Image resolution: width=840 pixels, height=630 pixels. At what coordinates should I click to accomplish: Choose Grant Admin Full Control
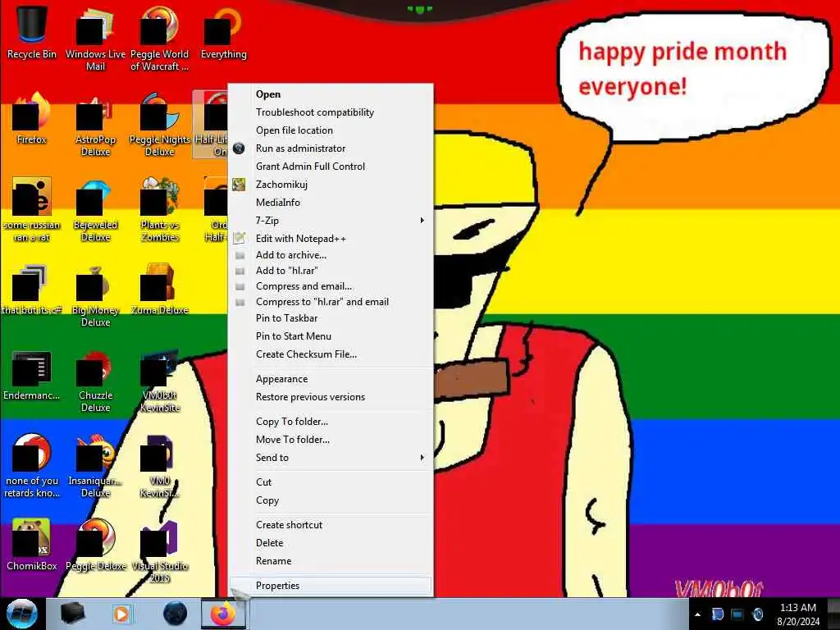[x=331, y=166]
